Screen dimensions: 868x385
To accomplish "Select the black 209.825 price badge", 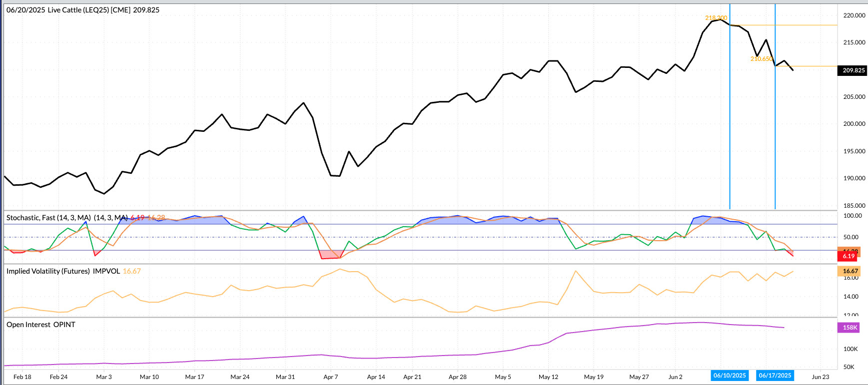I will pos(852,70).
